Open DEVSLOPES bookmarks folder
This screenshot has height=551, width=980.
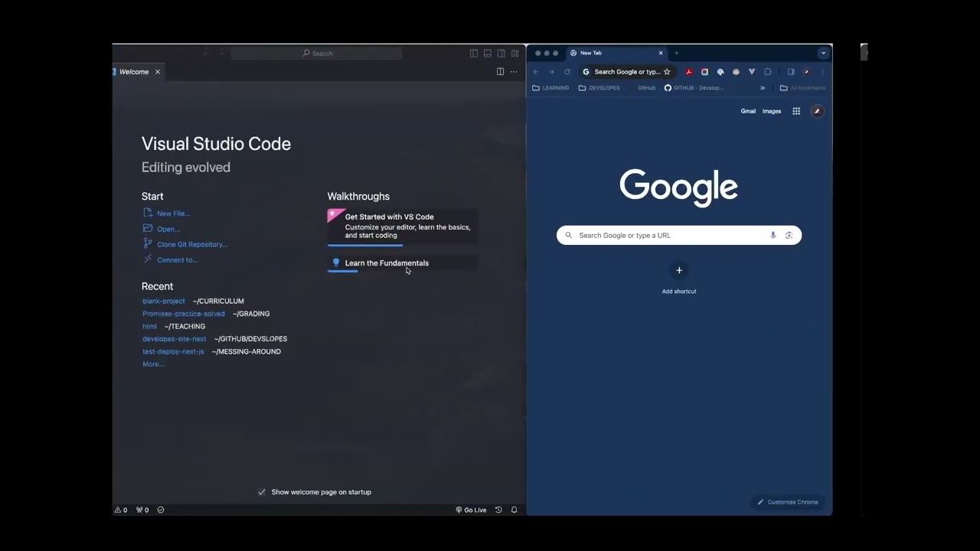(x=599, y=88)
